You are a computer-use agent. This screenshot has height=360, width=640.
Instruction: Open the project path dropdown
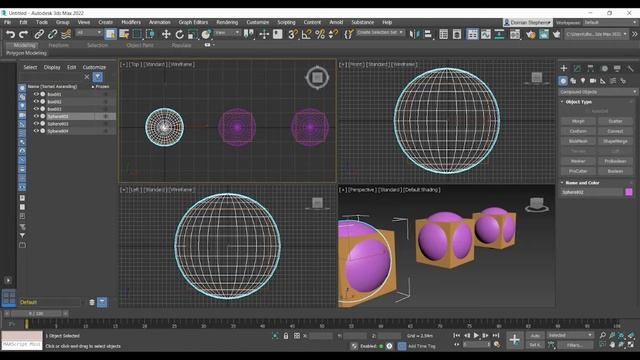(x=596, y=34)
